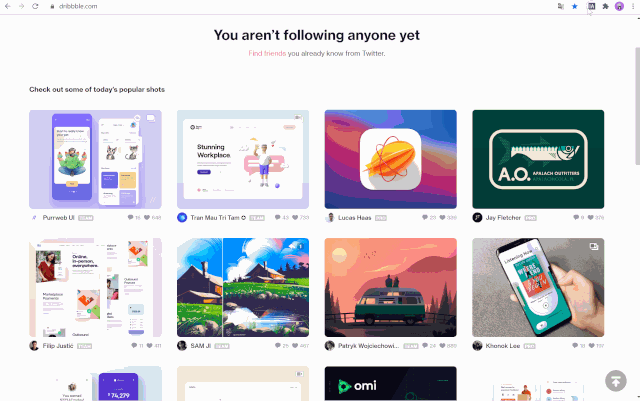Click the back-to-top arrow button
Viewport: 640px width, 401px height.
616,381
